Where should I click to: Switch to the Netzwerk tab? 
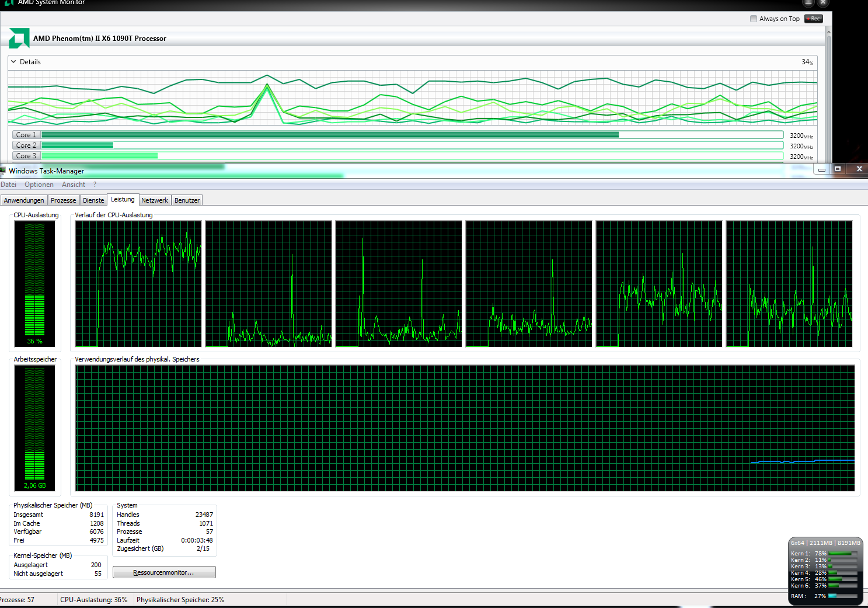(155, 200)
